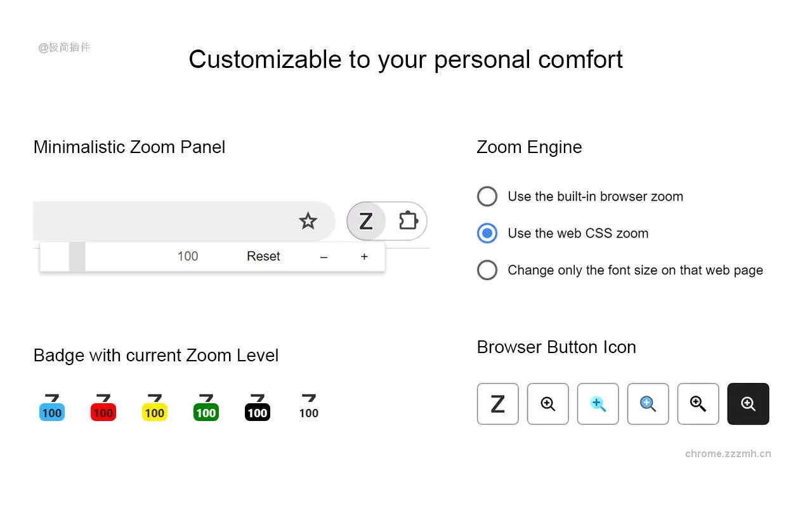Select the blue lens magnifier button icon
This screenshot has width=812, height=508.
(648, 404)
